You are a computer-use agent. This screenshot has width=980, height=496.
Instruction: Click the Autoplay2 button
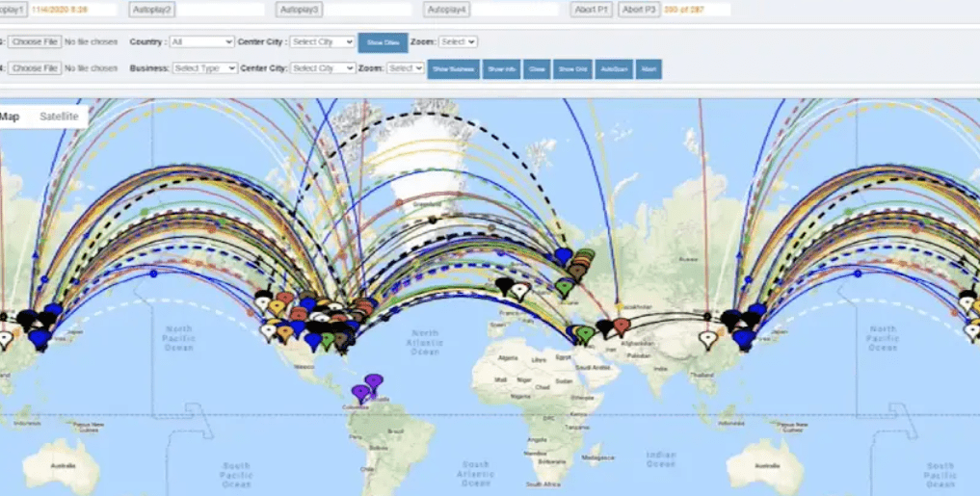click(x=152, y=9)
